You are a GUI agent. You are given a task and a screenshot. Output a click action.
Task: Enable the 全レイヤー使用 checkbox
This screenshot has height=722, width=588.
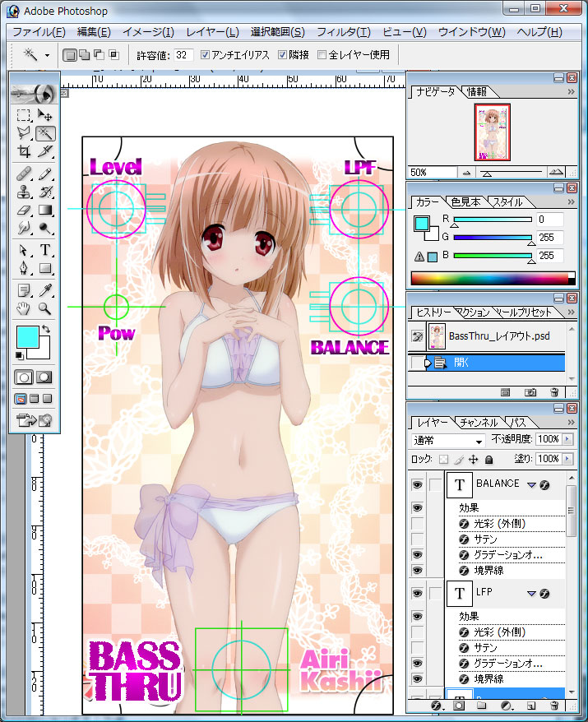[x=322, y=55]
